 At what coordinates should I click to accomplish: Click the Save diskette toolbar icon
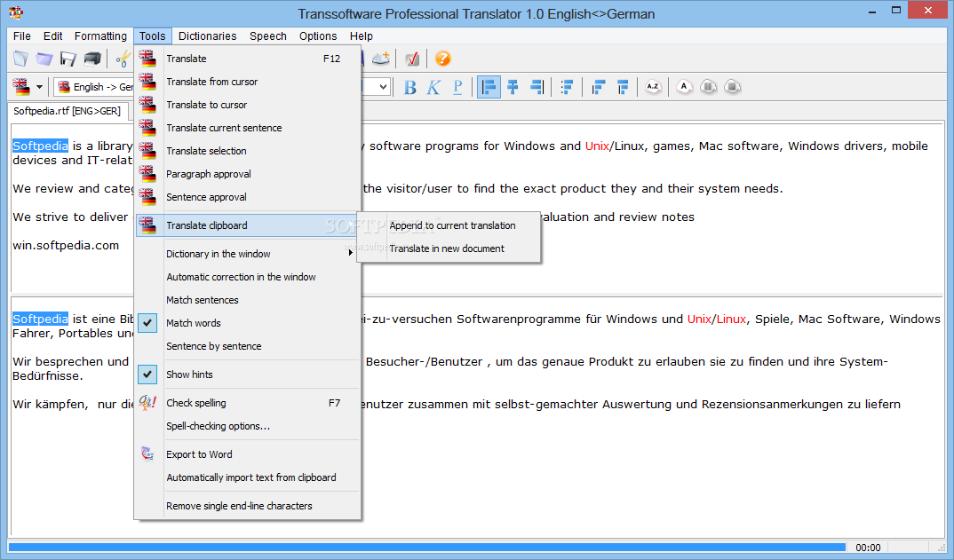click(x=68, y=59)
